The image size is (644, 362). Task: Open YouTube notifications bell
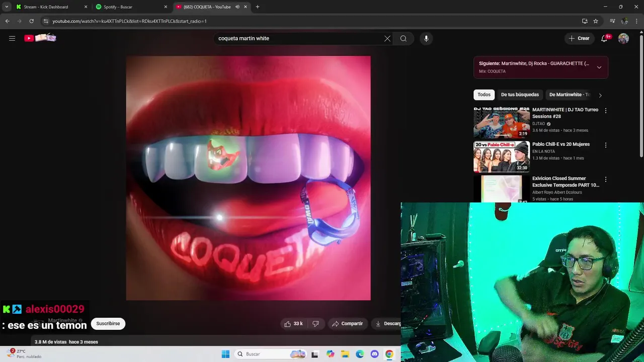[605, 38]
